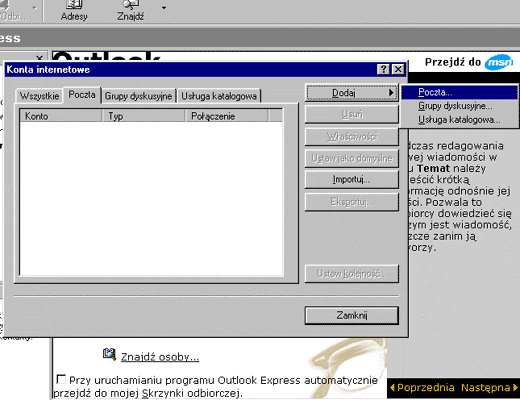Expand the Znajdź dropdown arrow

[164, 7]
